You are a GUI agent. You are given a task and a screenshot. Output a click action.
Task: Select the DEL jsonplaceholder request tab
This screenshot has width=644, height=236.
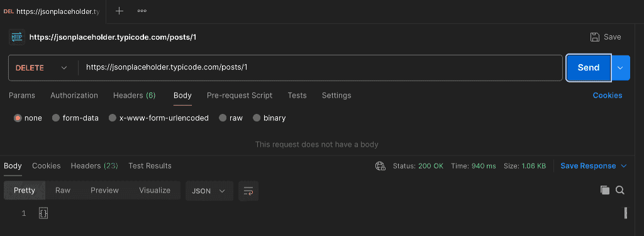click(x=53, y=11)
